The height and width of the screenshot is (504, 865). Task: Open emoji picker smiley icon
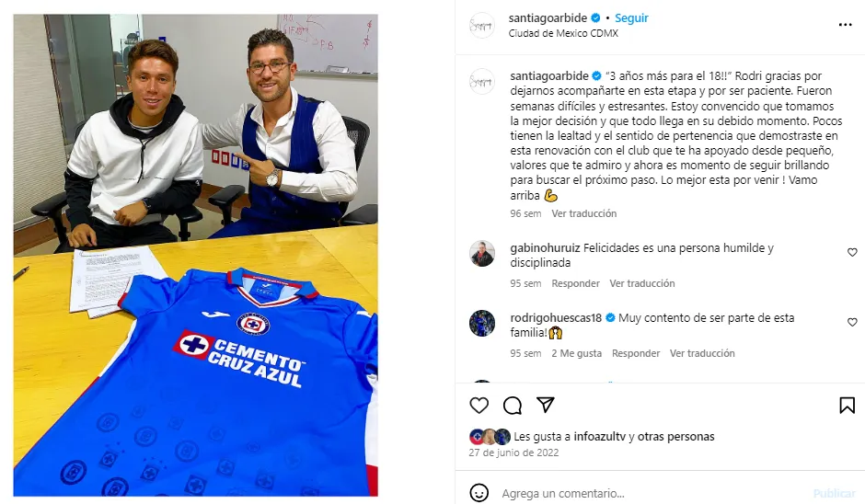pos(479,492)
